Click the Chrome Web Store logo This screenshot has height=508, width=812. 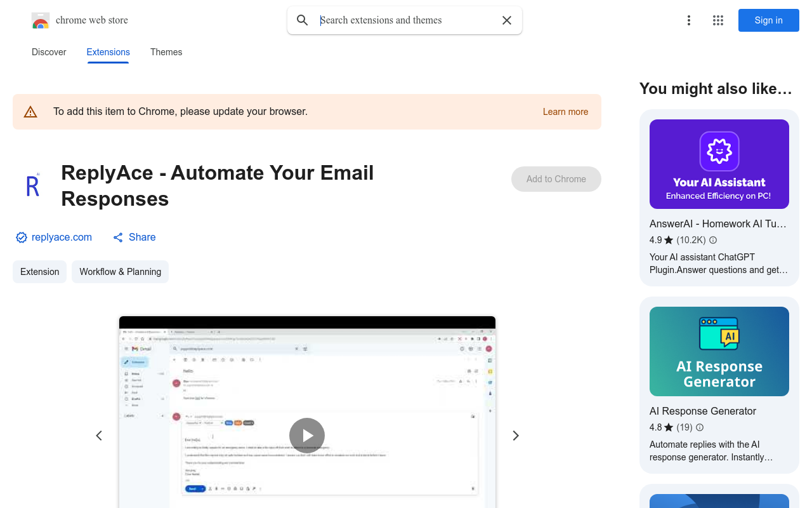pos(41,20)
